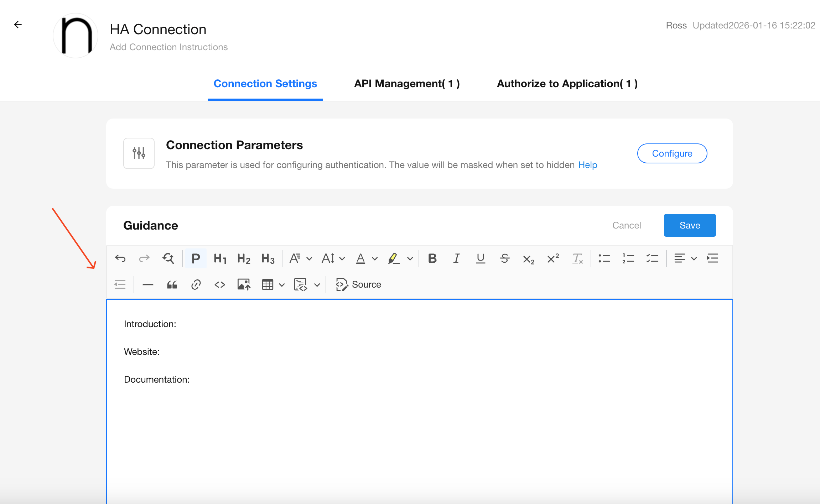Click the upload image icon
820x504 pixels.
(244, 285)
